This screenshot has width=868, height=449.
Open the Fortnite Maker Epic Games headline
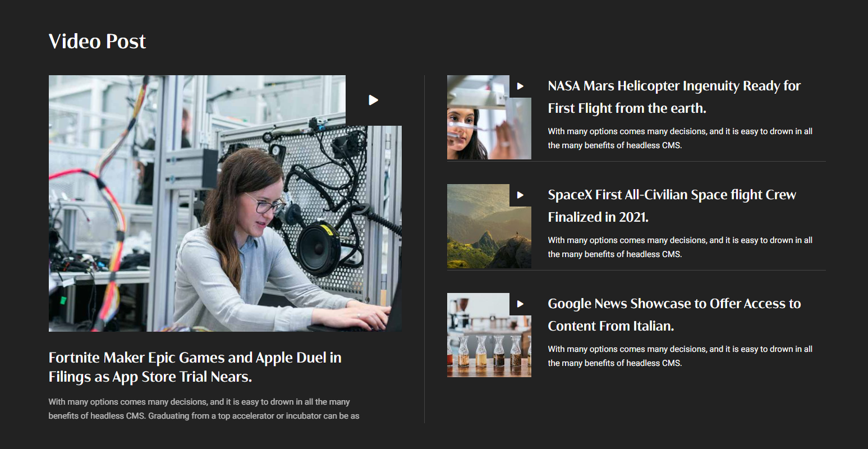(x=195, y=367)
